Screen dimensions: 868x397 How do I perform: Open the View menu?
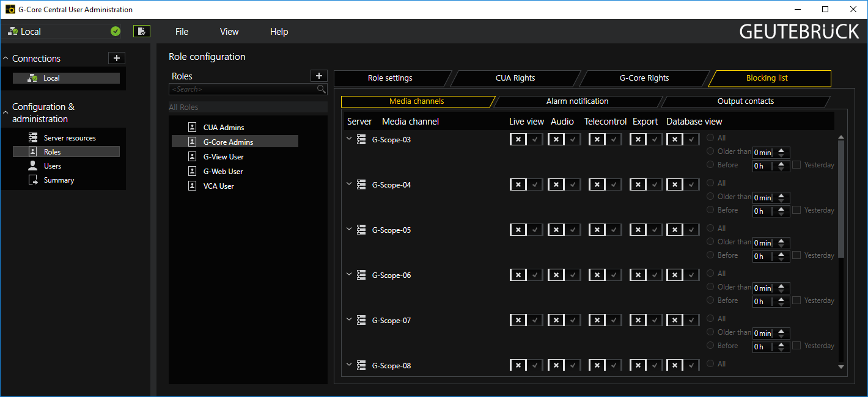pos(229,32)
